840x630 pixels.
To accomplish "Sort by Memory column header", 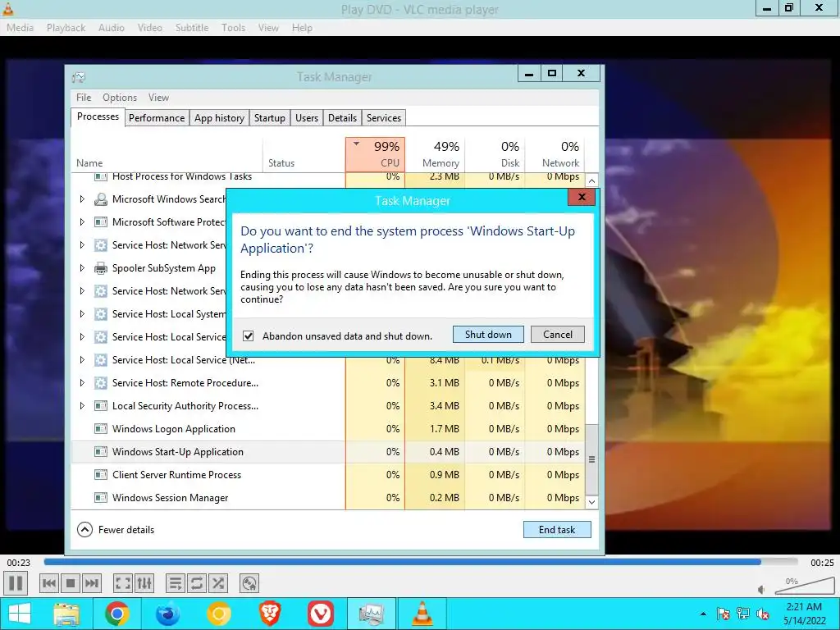I will [x=435, y=154].
